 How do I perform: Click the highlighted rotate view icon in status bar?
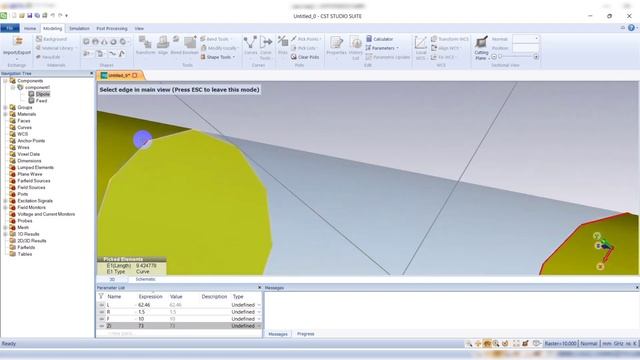click(487, 344)
